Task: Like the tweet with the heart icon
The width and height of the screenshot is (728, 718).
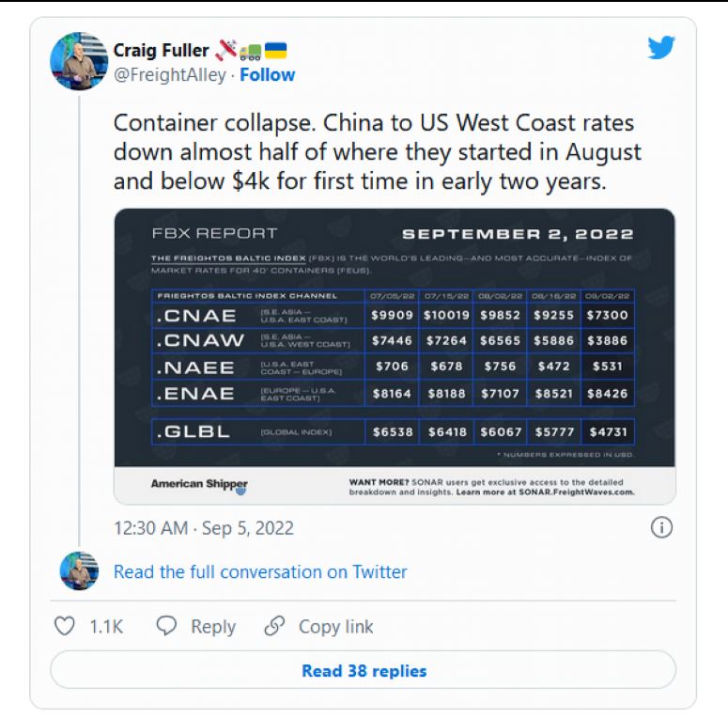Action: [x=65, y=626]
